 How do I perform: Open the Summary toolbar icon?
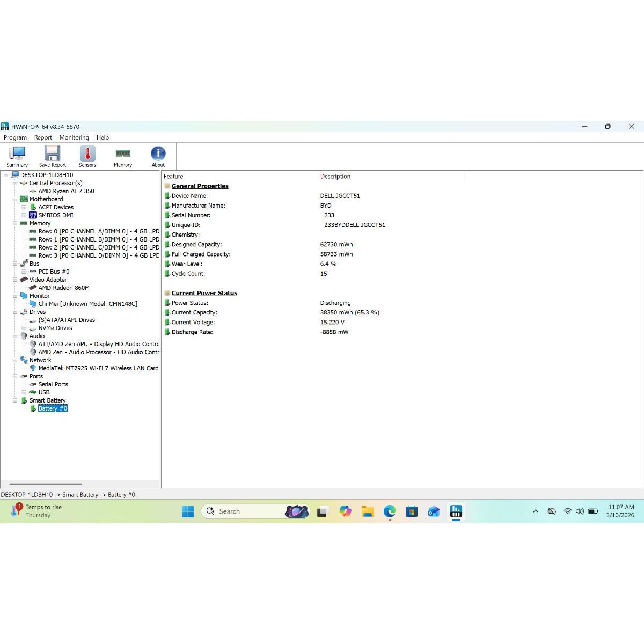[17, 156]
